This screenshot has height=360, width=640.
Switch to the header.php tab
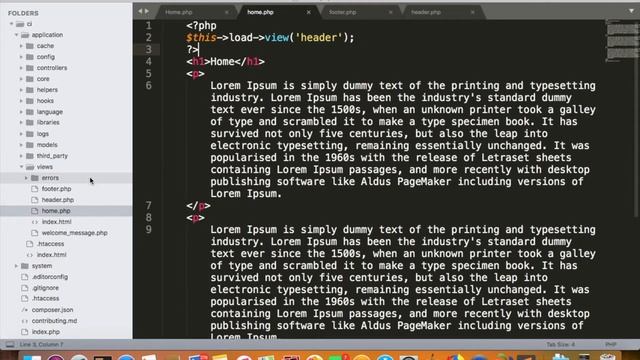pyautogui.click(x=426, y=12)
